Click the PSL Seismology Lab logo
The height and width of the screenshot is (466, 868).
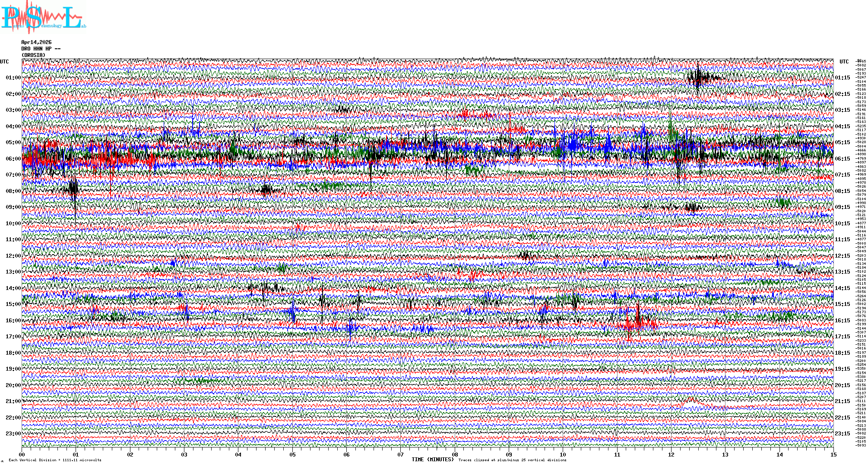(43, 17)
